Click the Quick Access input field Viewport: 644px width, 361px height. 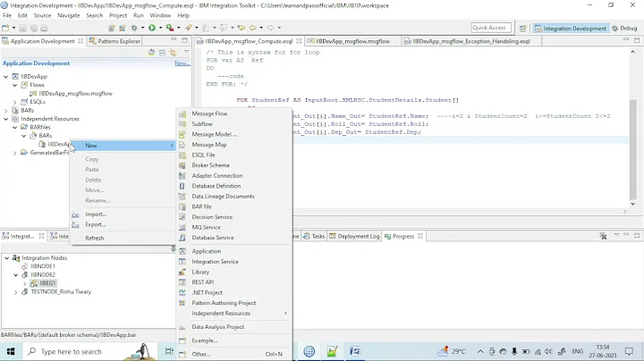click(x=491, y=28)
